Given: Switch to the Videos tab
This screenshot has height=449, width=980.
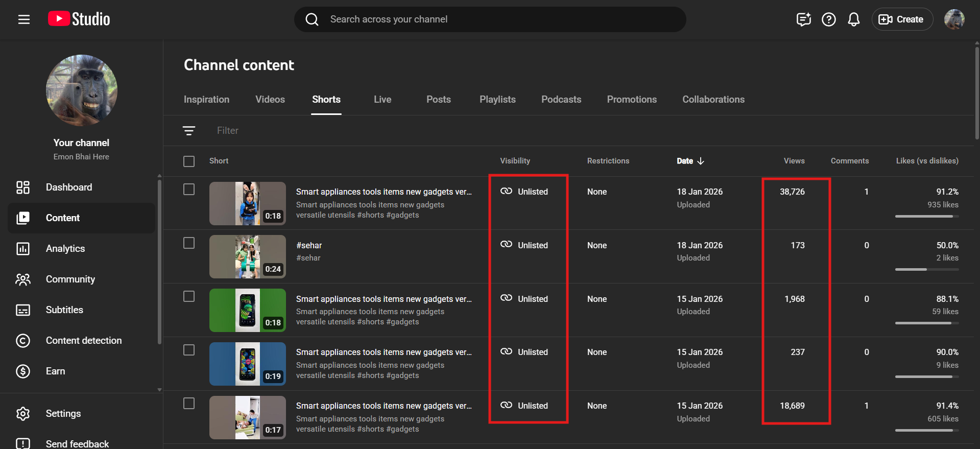Looking at the screenshot, I should (x=270, y=100).
